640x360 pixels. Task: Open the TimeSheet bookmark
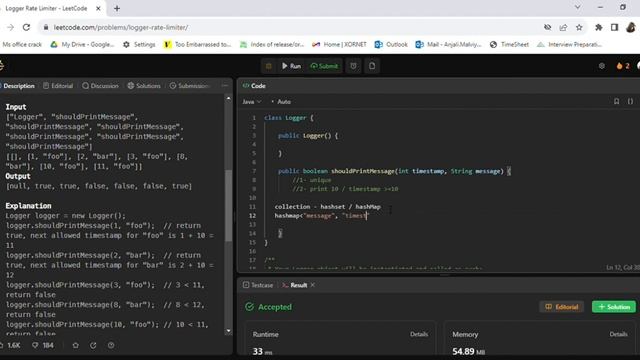tap(509, 44)
